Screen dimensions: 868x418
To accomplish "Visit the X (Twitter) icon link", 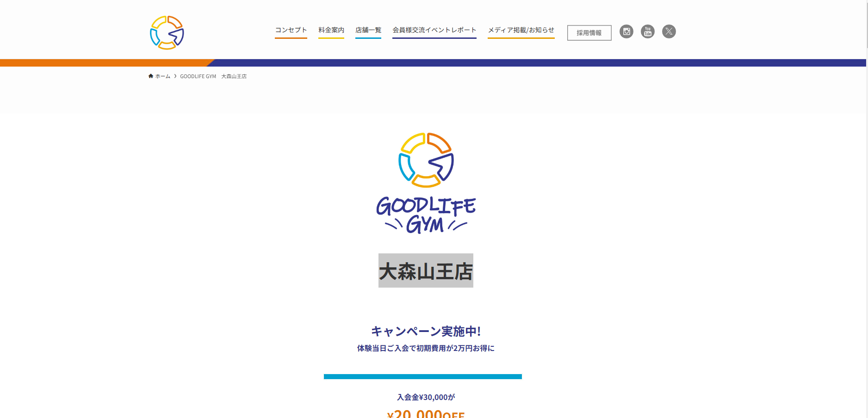I will click(669, 31).
